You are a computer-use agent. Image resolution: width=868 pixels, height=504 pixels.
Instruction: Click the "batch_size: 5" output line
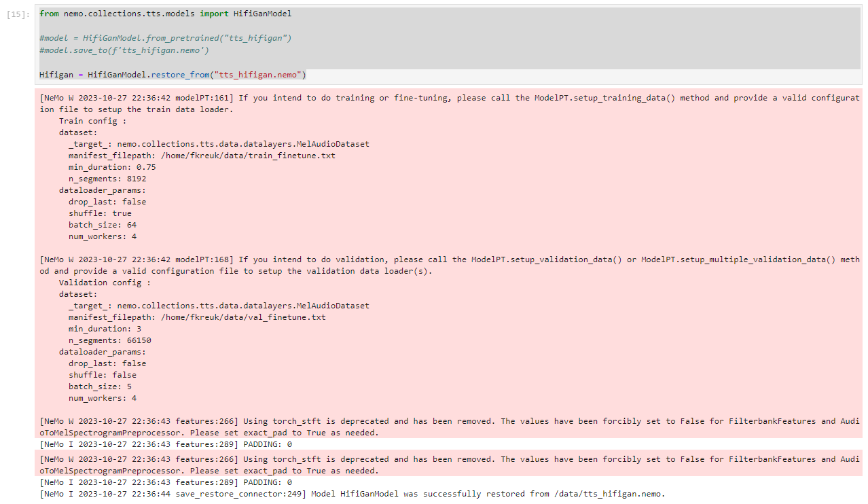(x=100, y=386)
